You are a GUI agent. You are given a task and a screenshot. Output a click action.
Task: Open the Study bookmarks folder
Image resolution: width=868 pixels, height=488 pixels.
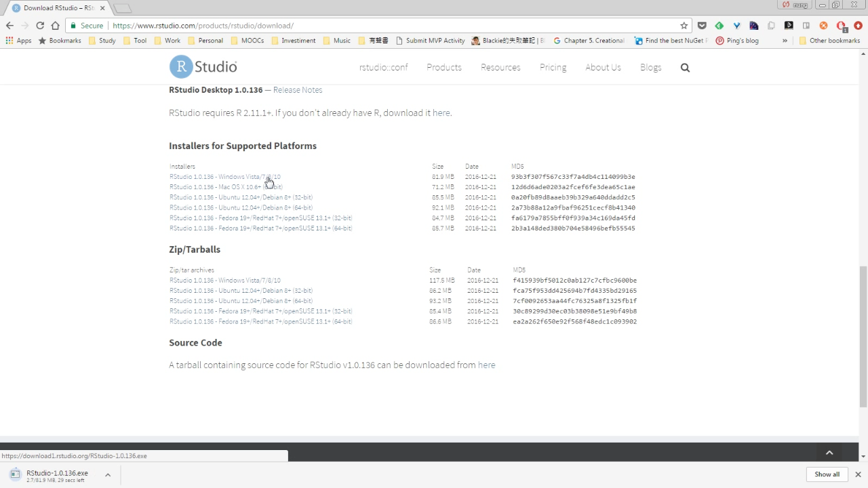click(101, 41)
